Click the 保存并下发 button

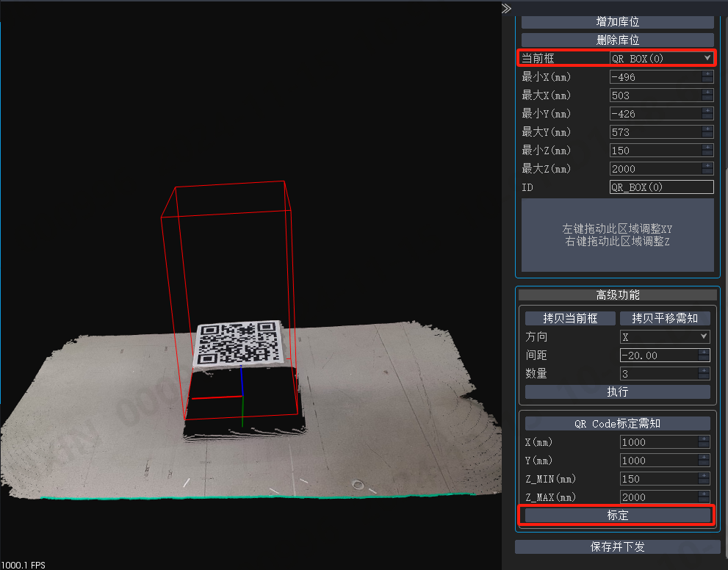(618, 546)
